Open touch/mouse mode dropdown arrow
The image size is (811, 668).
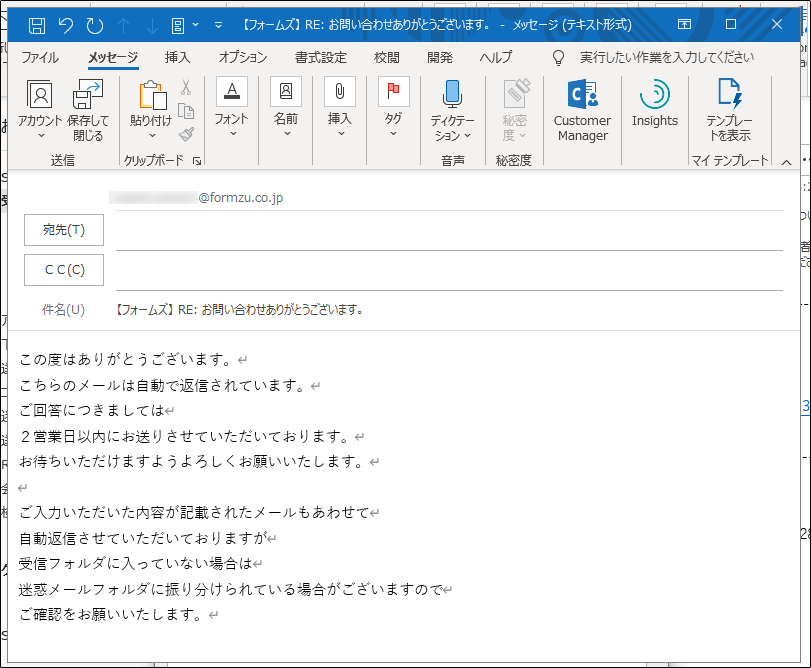pyautogui.click(x=196, y=24)
